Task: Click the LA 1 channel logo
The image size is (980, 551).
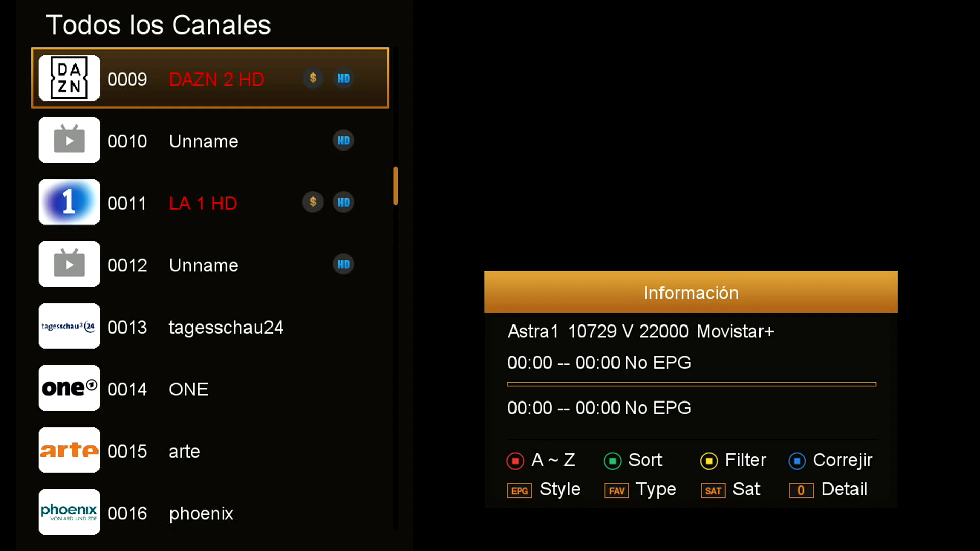Action: pyautogui.click(x=69, y=202)
